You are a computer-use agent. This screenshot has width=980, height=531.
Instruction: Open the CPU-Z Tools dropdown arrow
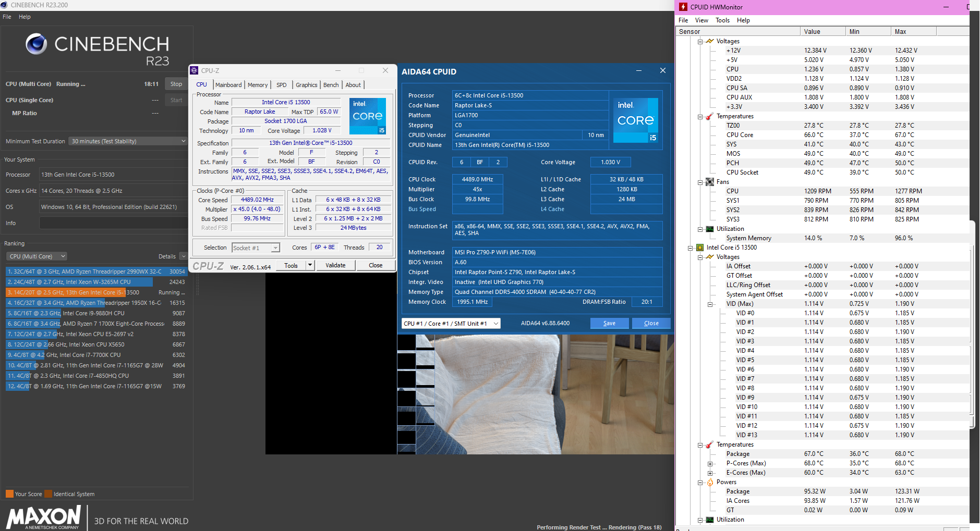pos(310,265)
